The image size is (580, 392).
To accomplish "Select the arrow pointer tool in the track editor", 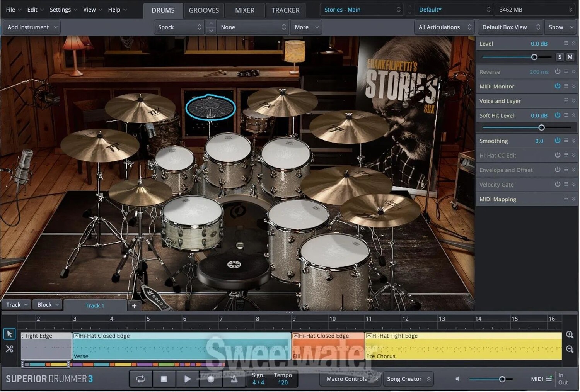I will [9, 334].
